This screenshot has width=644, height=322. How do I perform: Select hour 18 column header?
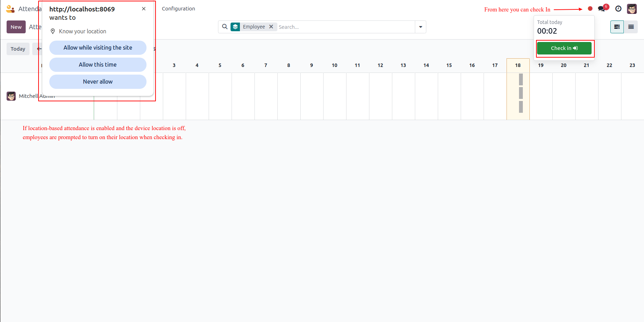pyautogui.click(x=518, y=65)
